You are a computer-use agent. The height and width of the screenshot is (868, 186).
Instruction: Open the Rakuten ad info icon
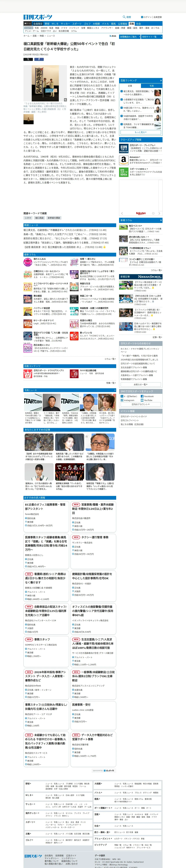click(x=153, y=213)
